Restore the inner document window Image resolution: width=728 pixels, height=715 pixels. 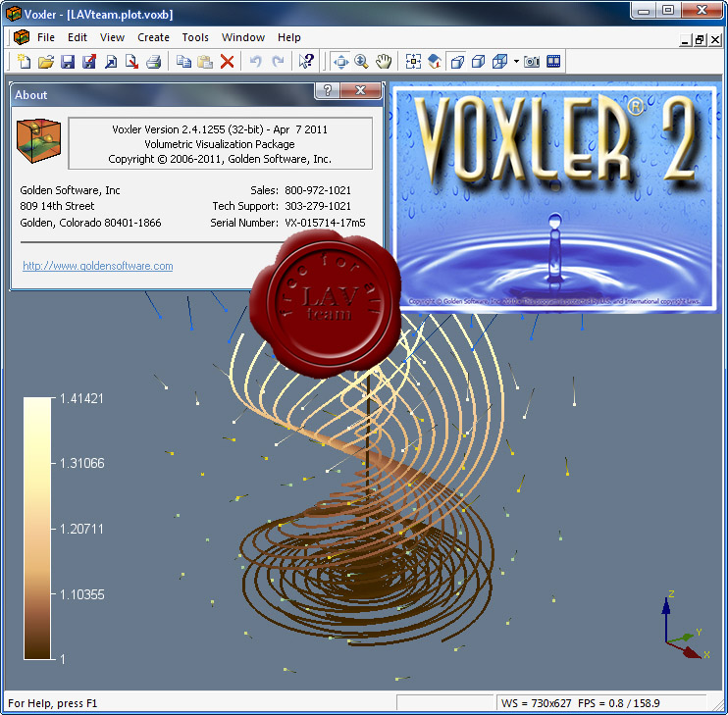[x=700, y=40]
